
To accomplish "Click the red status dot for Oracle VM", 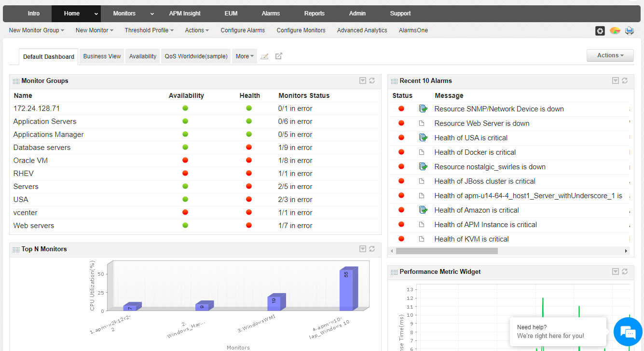I will (x=185, y=160).
